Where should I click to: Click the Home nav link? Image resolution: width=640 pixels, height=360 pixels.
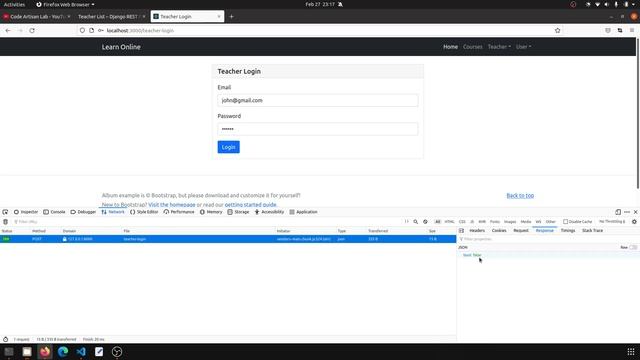pos(451,47)
